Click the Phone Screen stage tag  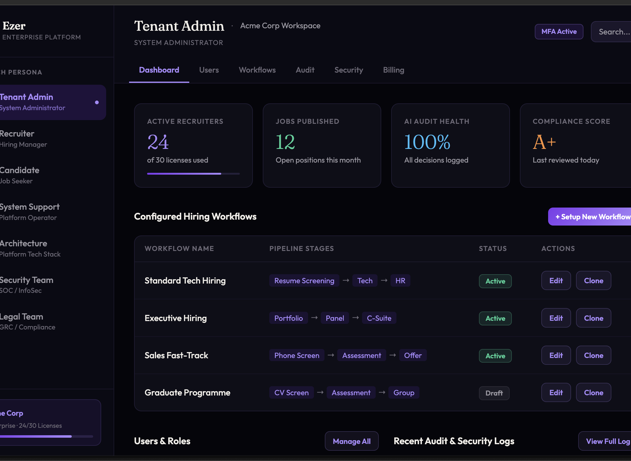[x=297, y=356]
